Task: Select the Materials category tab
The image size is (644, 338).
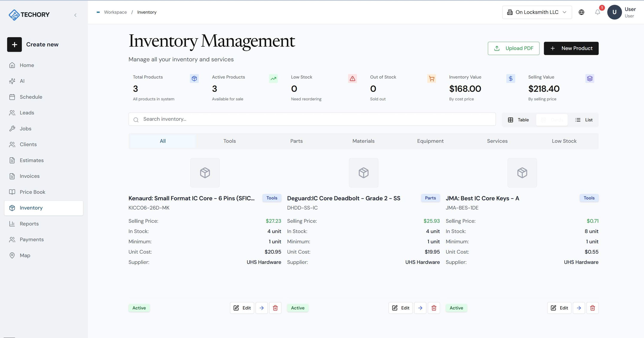Action: (363, 141)
